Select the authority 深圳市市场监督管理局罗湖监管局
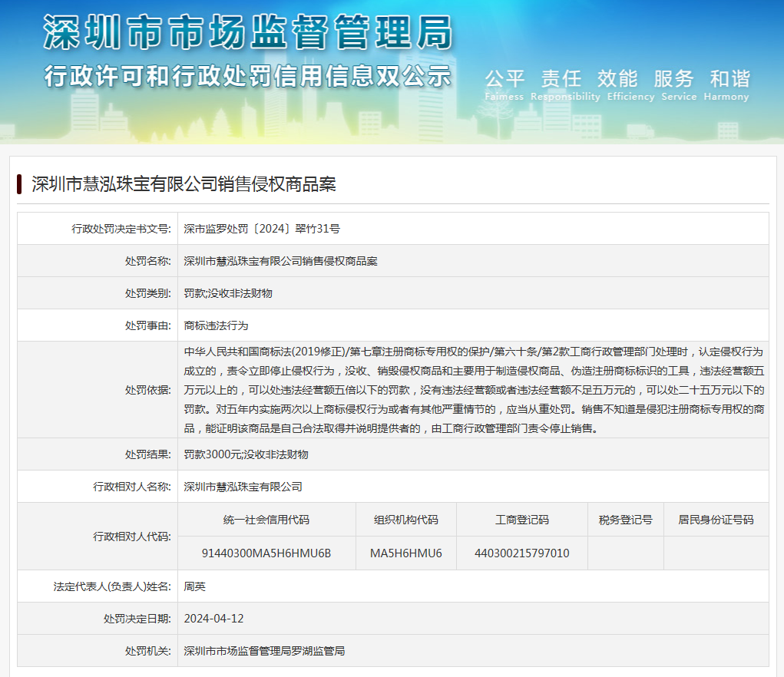 pyautogui.click(x=264, y=651)
